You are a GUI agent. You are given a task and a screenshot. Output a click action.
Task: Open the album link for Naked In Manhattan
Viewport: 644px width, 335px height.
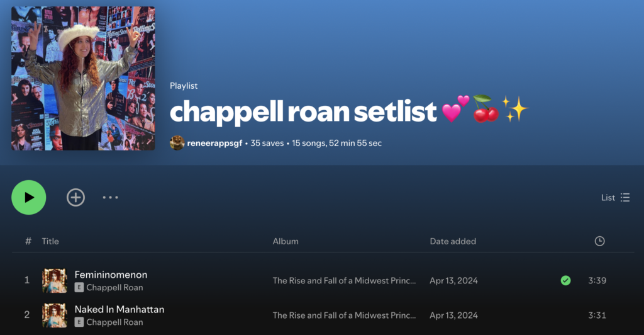[x=344, y=315]
